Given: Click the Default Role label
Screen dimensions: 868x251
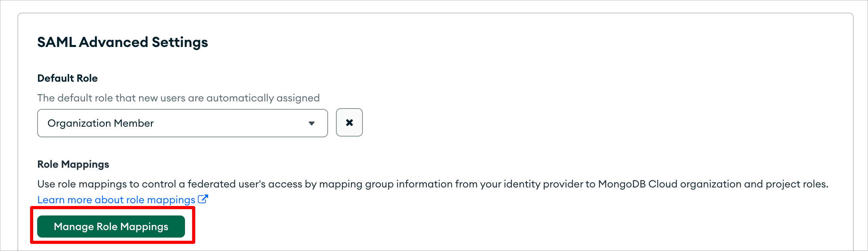Looking at the screenshot, I should click(x=68, y=78).
